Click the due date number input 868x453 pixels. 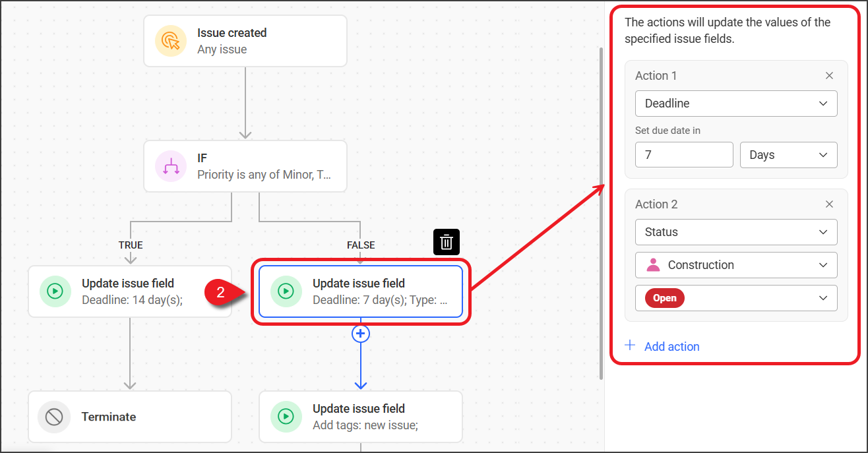(x=683, y=155)
